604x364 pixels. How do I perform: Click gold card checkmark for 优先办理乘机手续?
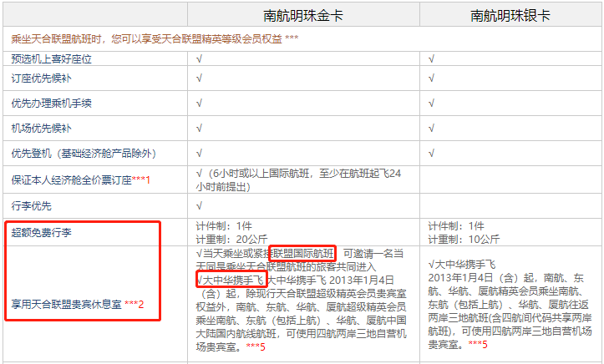click(x=199, y=104)
